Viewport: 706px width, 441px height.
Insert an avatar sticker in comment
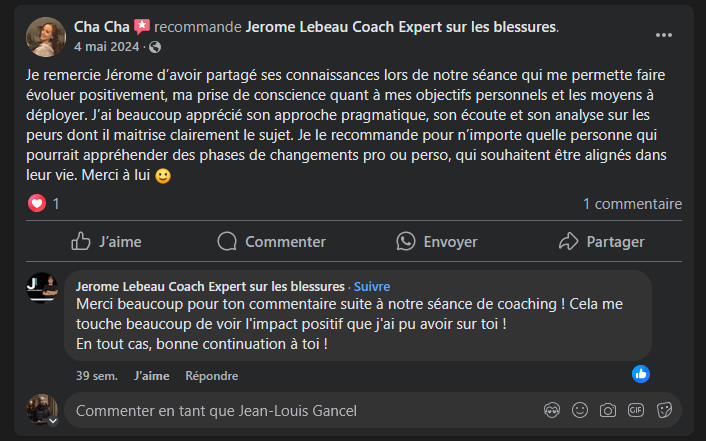pyautogui.click(x=551, y=410)
